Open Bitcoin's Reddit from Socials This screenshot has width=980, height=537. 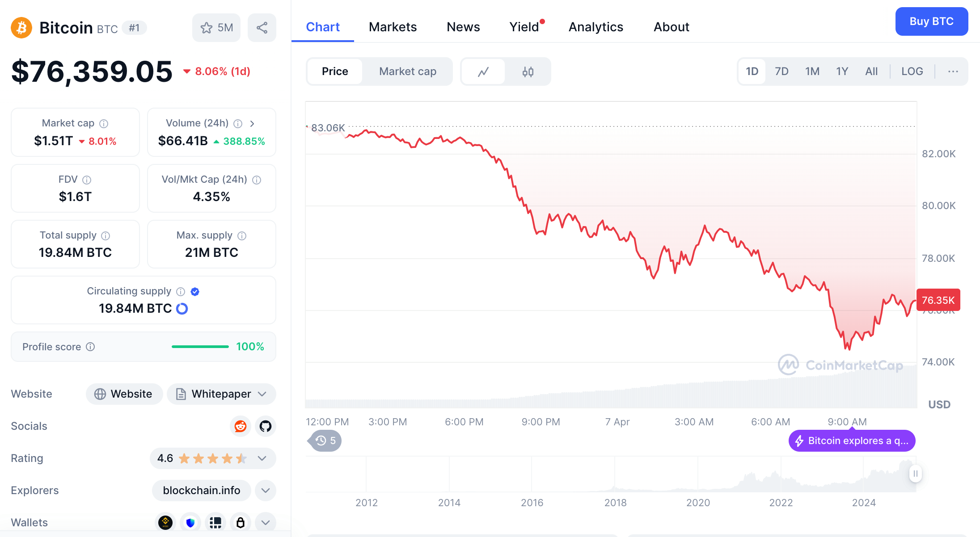[241, 426]
